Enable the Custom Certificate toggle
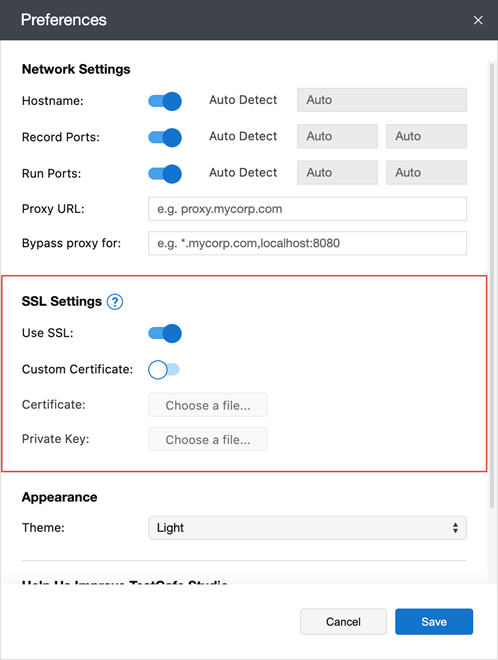Viewport: 498px width, 660px height. [164, 370]
